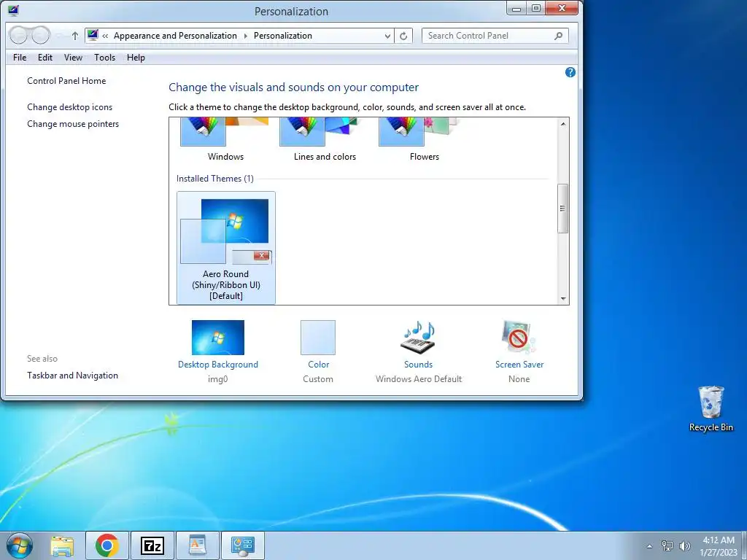Click the refresh button in address bar
Viewport: 747px width, 560px height.
(x=403, y=36)
